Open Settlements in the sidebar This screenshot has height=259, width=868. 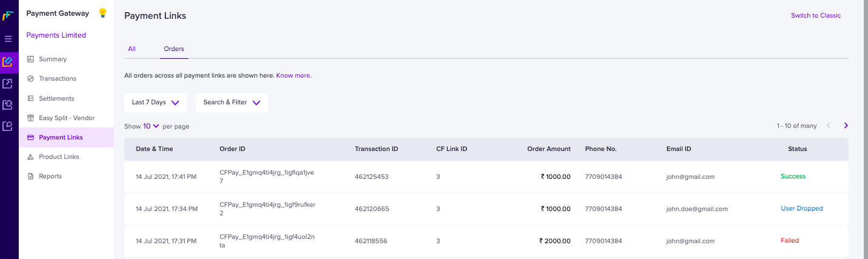(x=56, y=98)
